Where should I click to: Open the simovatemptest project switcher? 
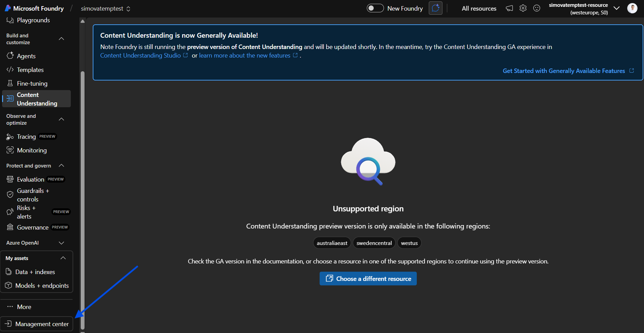pyautogui.click(x=106, y=9)
